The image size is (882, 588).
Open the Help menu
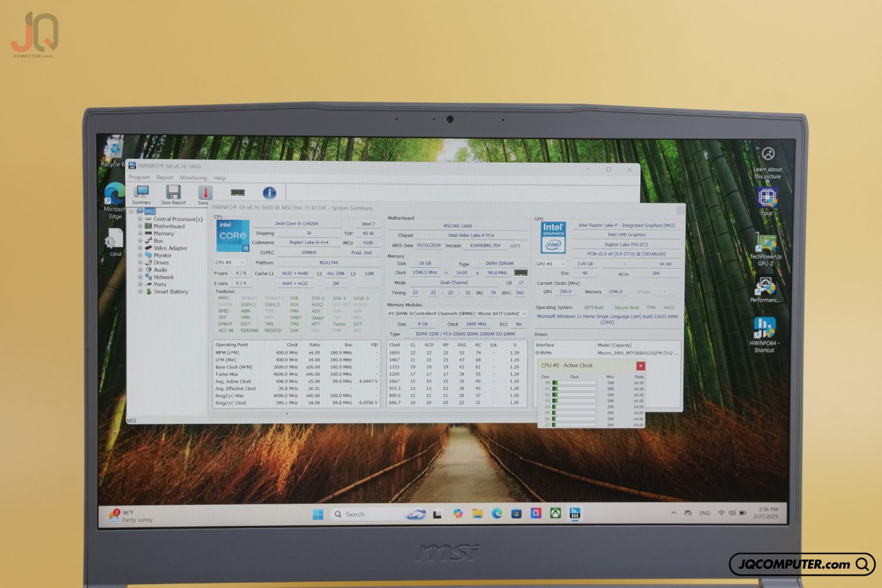(x=219, y=178)
